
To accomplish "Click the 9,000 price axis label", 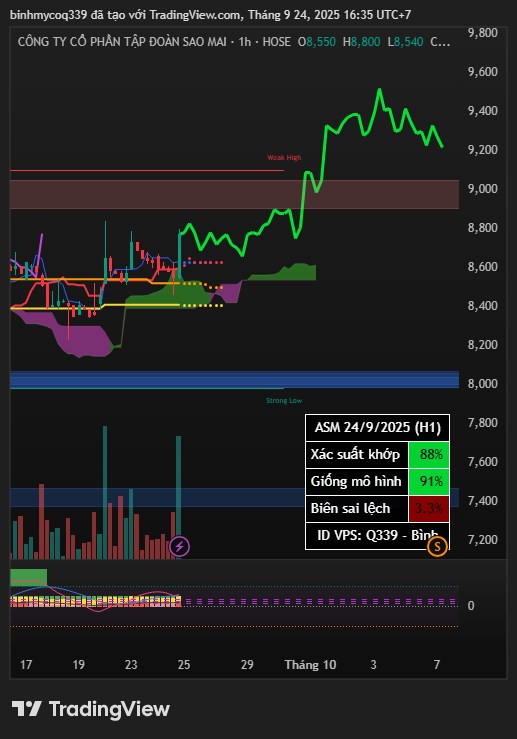I will [483, 189].
